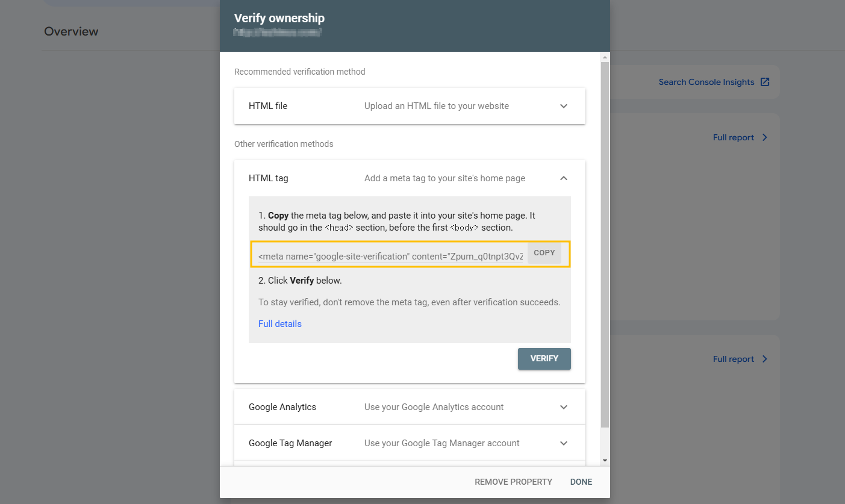Click the VERIFY button
Screen dimensions: 845x504
click(x=544, y=358)
